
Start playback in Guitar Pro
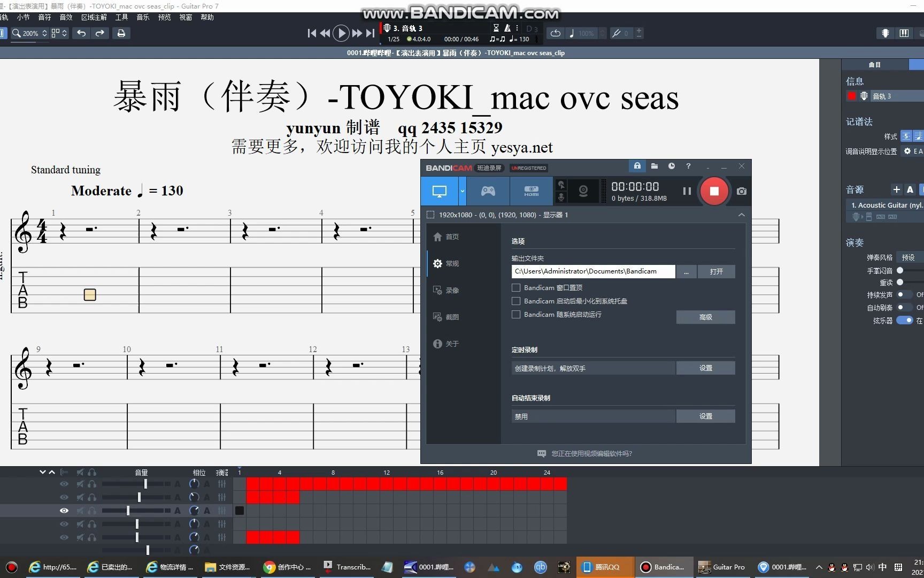341,33
